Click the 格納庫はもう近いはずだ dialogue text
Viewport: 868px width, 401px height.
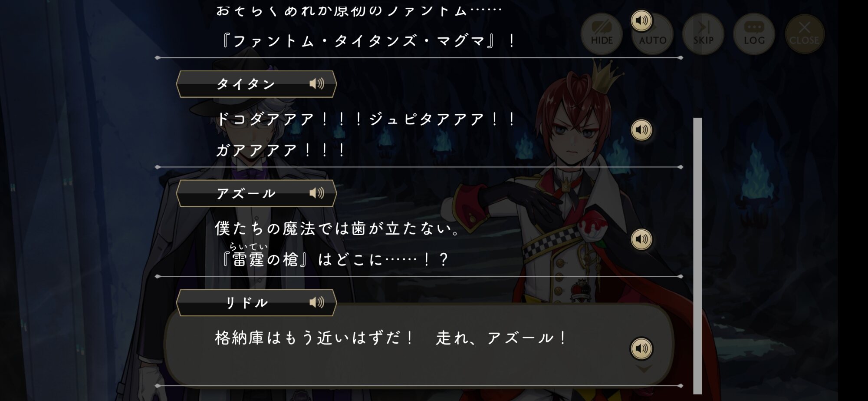pyautogui.click(x=313, y=338)
